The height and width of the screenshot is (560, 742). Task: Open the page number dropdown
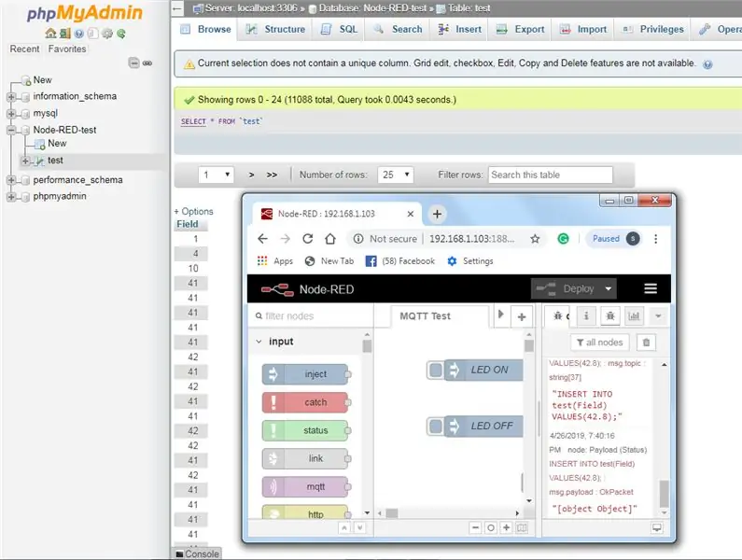coord(217,175)
